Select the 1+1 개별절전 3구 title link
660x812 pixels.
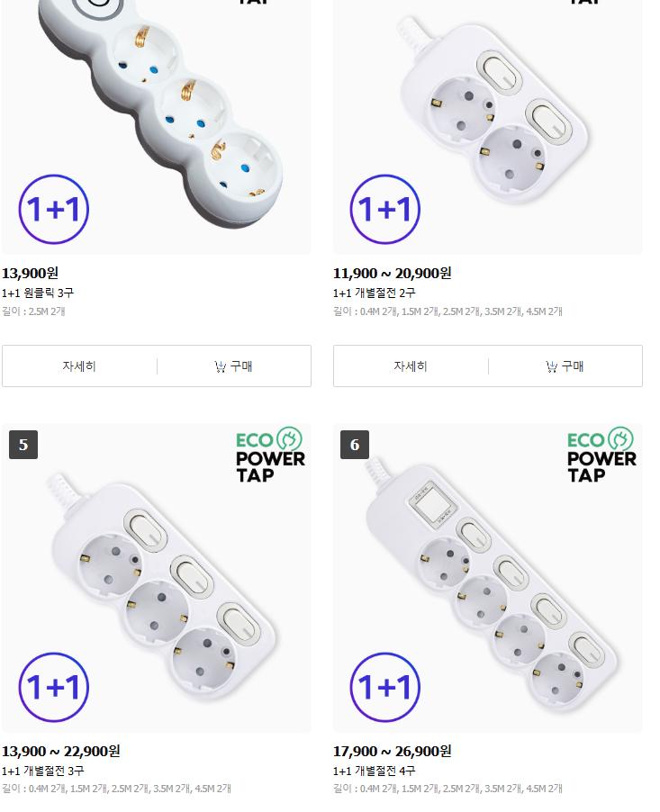click(42, 771)
